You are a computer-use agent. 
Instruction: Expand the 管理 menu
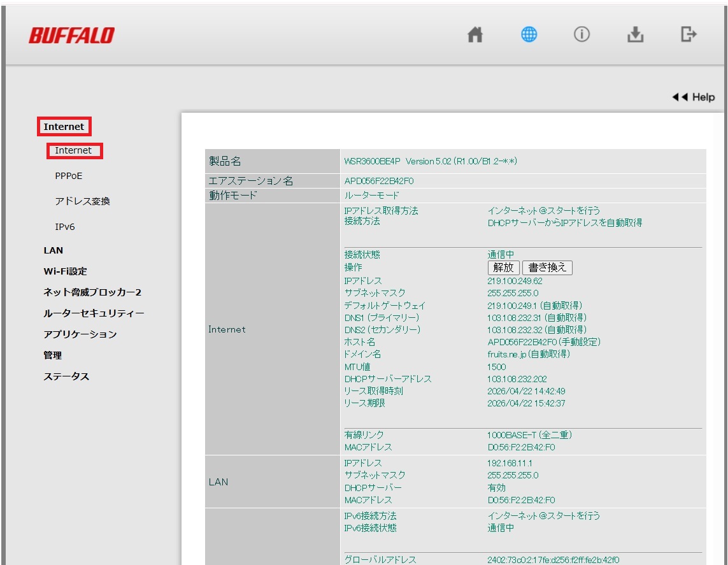(52, 355)
